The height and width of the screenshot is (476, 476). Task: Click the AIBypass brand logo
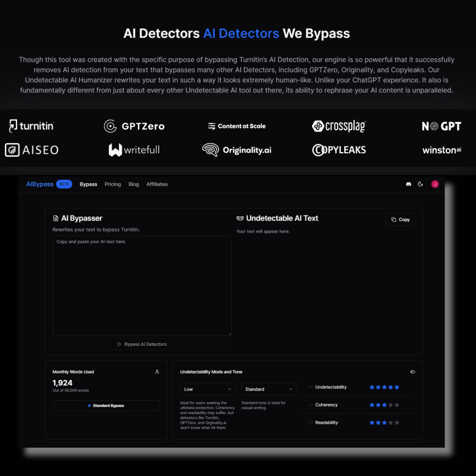pos(40,184)
